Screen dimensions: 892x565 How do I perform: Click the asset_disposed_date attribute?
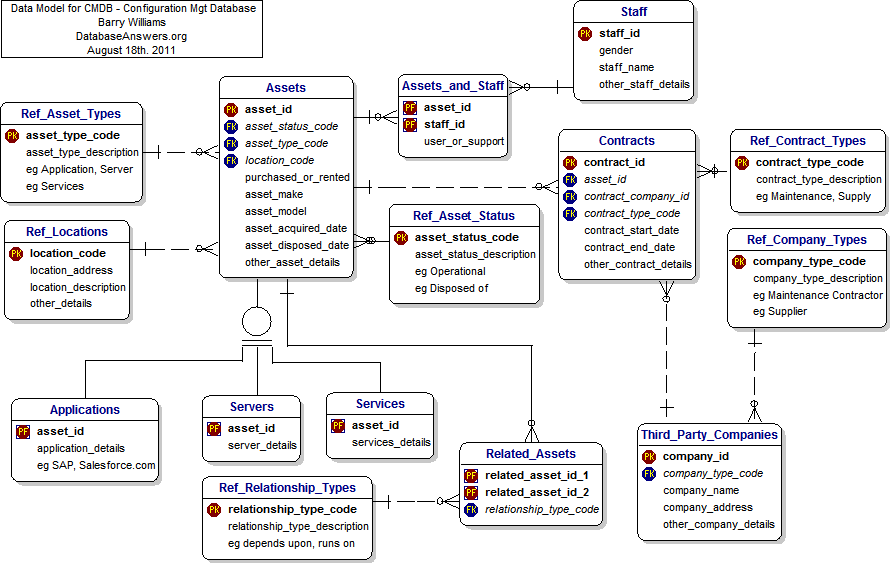(297, 245)
